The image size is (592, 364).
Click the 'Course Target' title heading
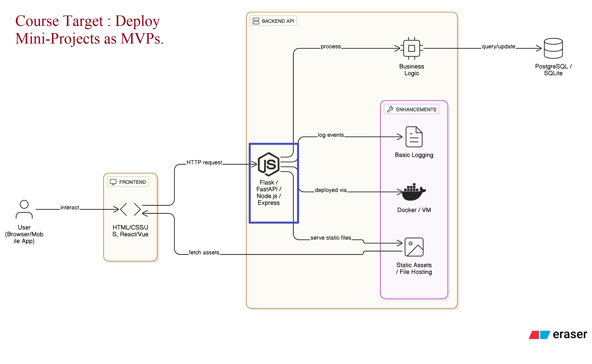tap(89, 29)
